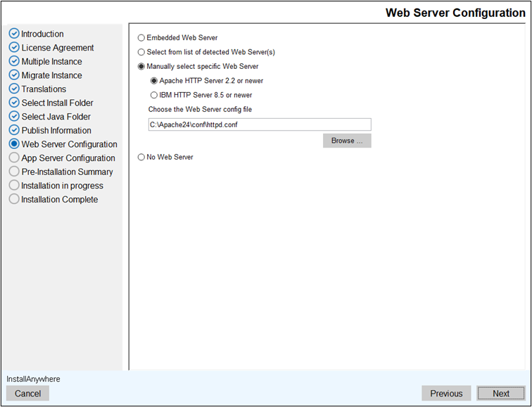Go to the Next installer step
Screen dimensions: 532x407
coord(501,394)
